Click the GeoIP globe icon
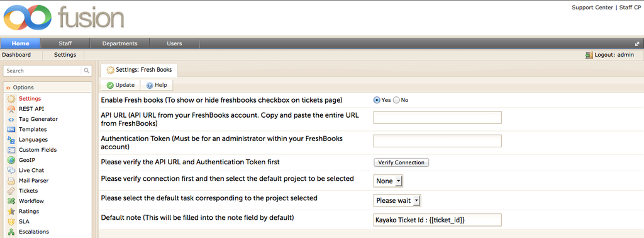Screen dimensions: 644x238 tap(11, 161)
